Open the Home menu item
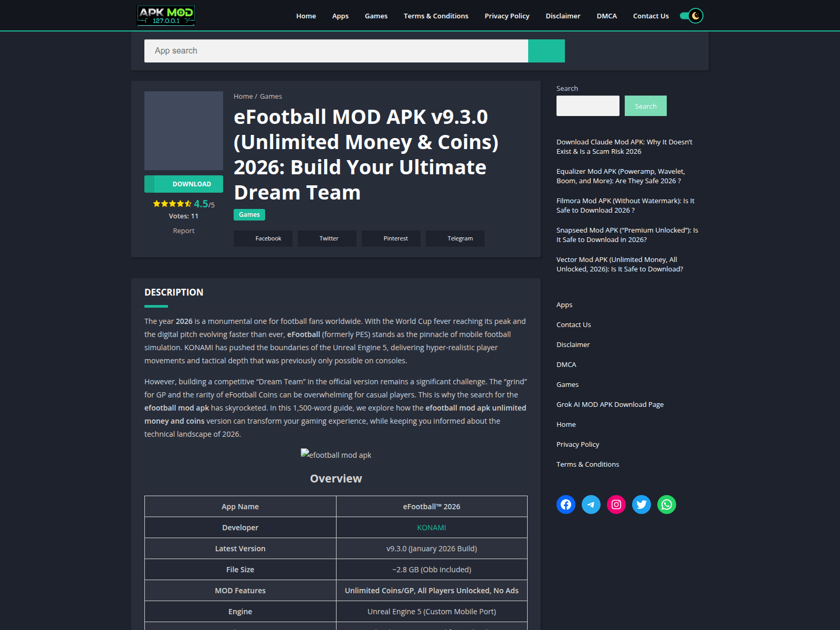This screenshot has height=630, width=840. [306, 16]
